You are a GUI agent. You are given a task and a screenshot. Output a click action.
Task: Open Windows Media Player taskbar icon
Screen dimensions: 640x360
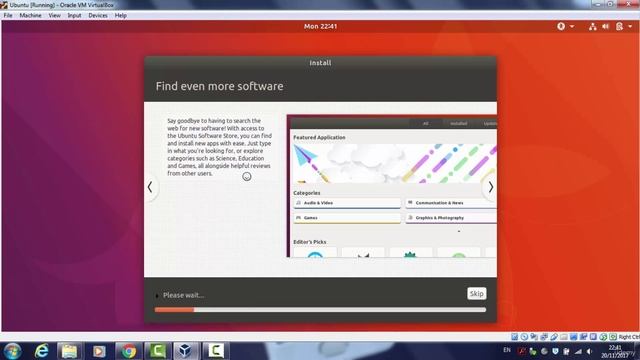click(99, 351)
